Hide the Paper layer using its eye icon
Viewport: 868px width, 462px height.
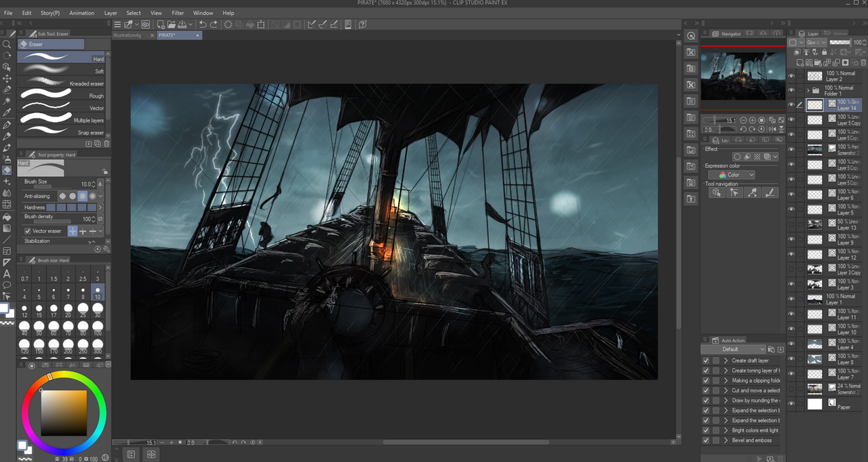pyautogui.click(x=791, y=404)
